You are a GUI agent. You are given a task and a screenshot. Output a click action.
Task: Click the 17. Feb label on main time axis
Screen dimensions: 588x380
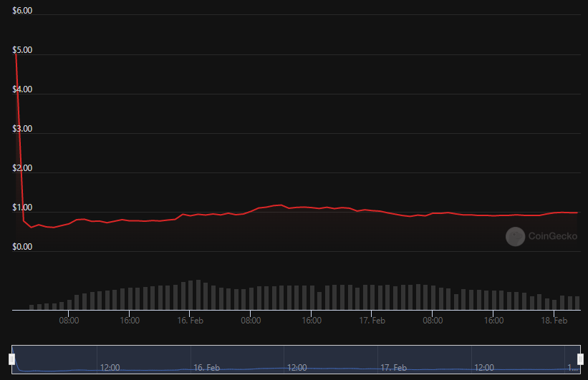coord(372,321)
